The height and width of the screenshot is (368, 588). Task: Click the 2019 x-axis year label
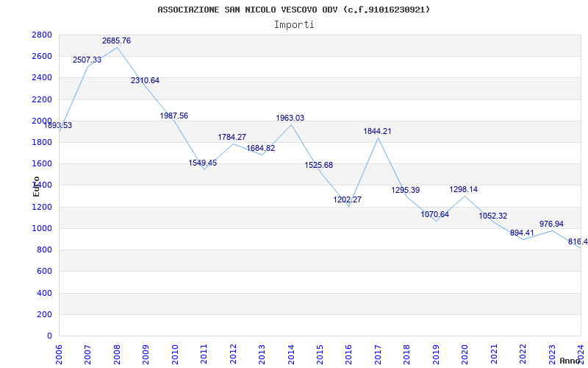[436, 355]
